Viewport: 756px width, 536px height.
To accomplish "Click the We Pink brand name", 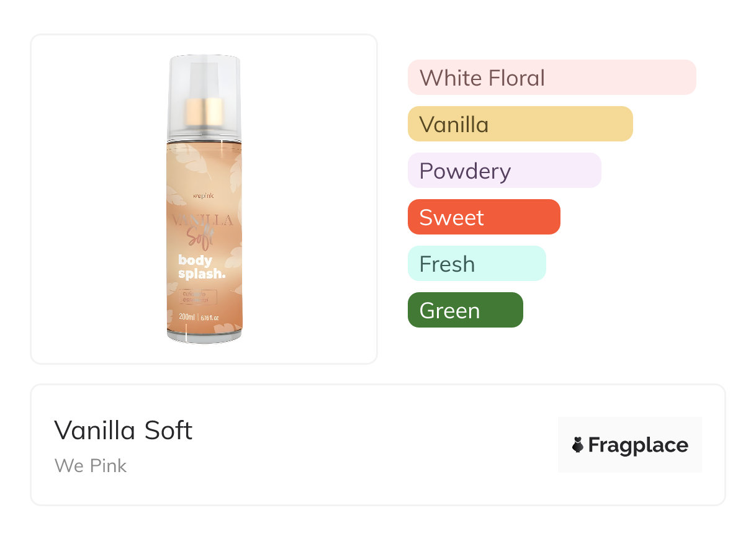I will click(91, 466).
